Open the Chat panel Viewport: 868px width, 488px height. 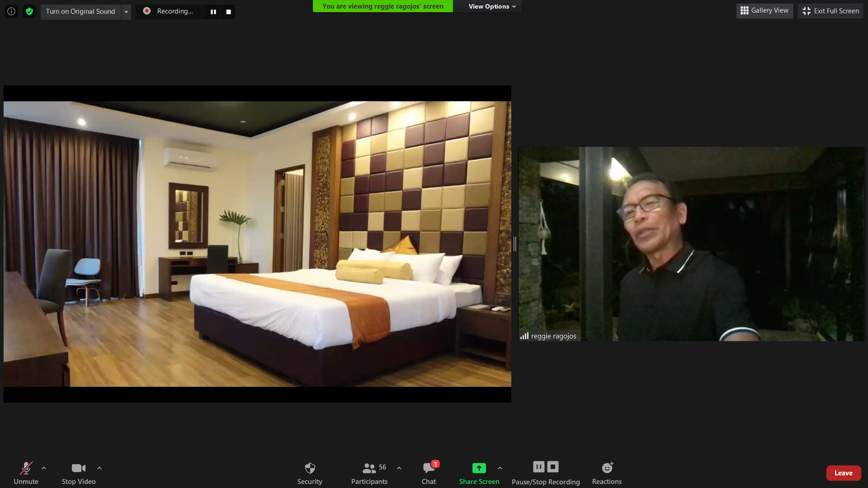[429, 473]
